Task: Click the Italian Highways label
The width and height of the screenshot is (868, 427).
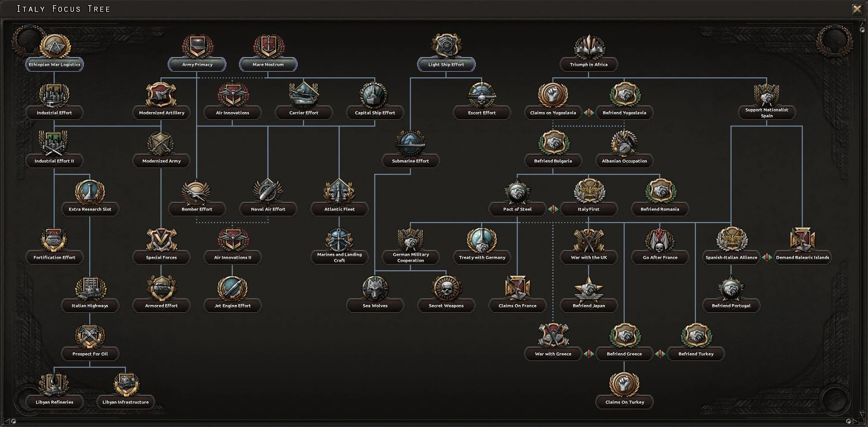Action: click(x=90, y=306)
